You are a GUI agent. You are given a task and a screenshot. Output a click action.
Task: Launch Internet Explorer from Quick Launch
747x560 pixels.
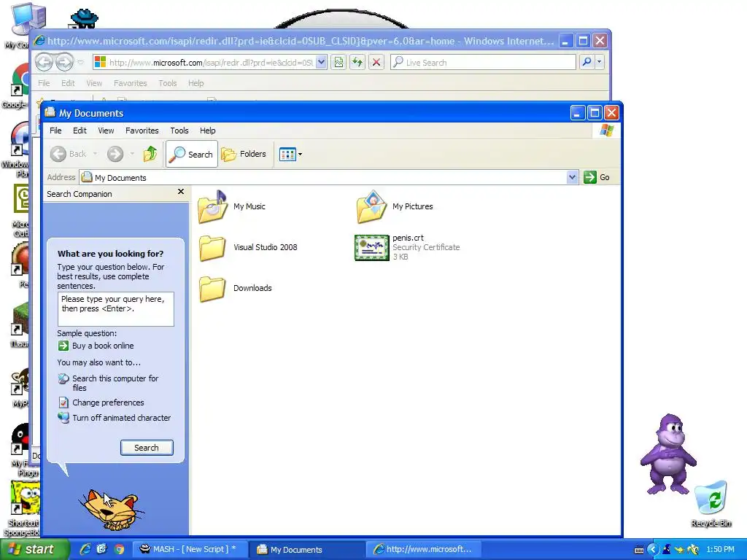point(85,549)
